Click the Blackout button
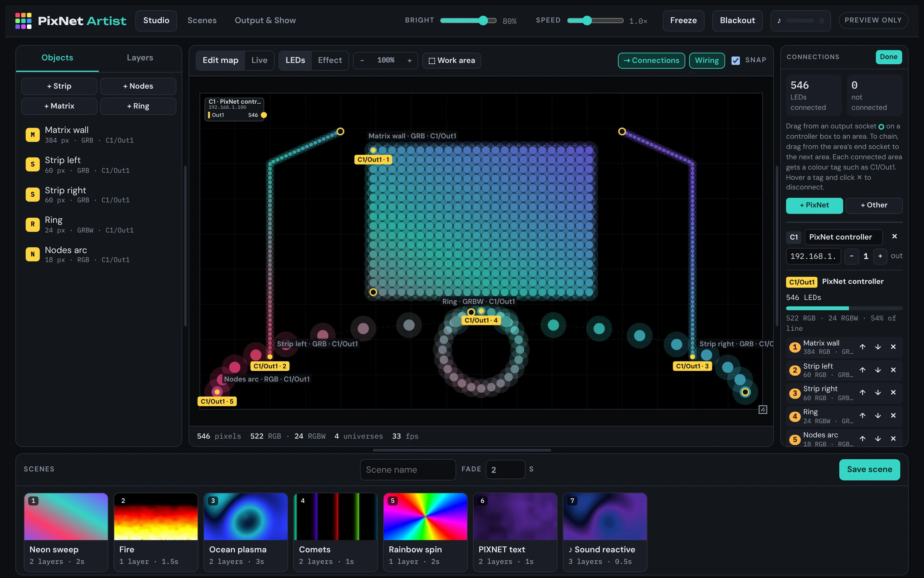The height and width of the screenshot is (578, 924). pos(737,20)
